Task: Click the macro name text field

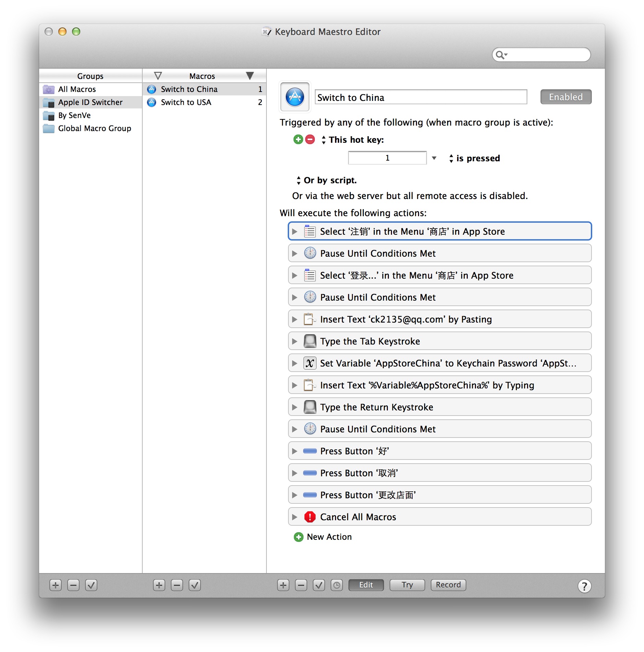Action: pyautogui.click(x=421, y=97)
